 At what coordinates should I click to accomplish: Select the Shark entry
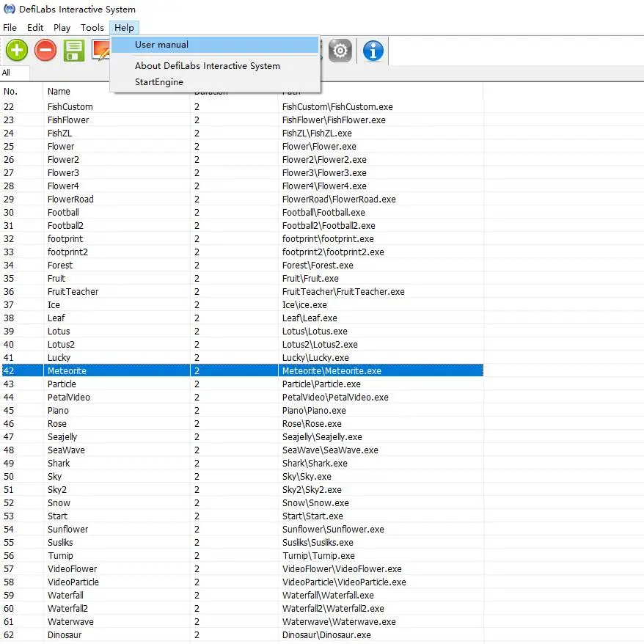point(242,464)
